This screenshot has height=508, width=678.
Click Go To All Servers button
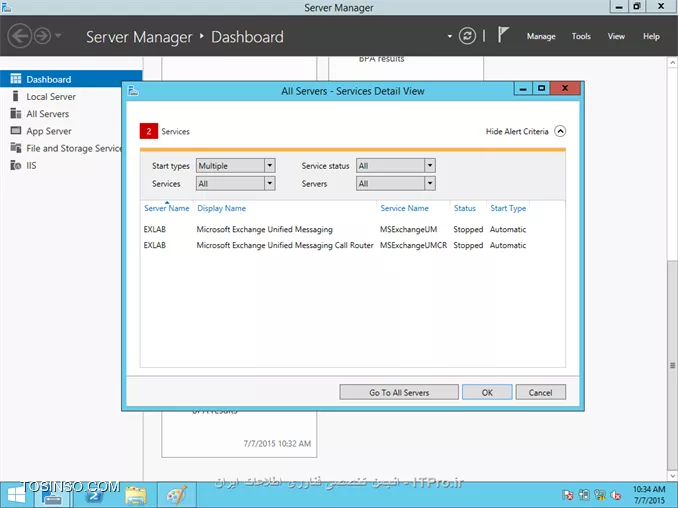[x=399, y=392]
